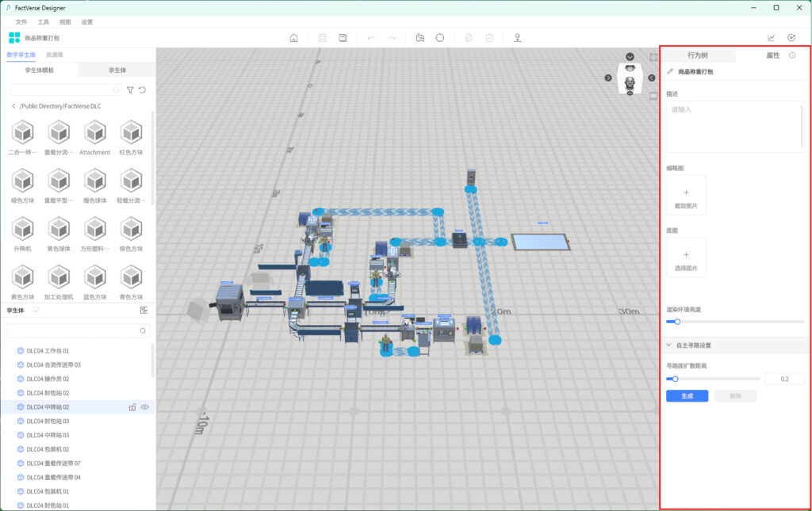Image resolution: width=812 pixels, height=511 pixels.
Task: Click the redo arrow in the toolbar
Action: pos(392,38)
